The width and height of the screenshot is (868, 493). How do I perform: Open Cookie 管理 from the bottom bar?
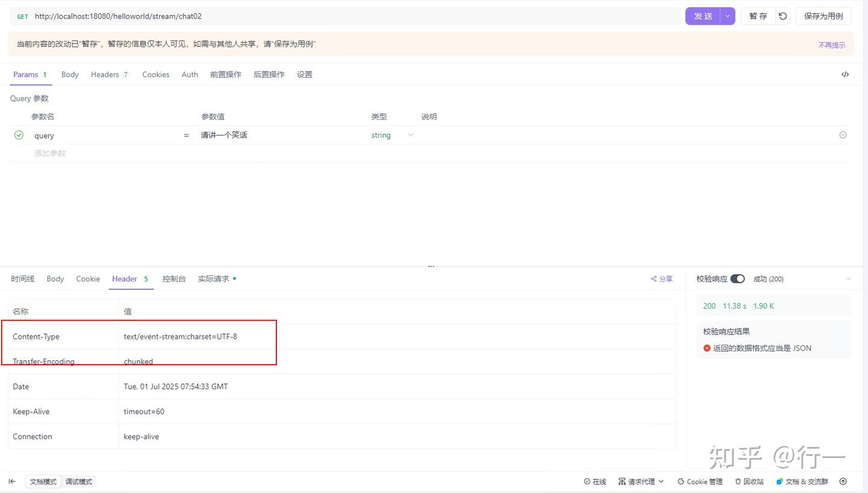coord(699,481)
